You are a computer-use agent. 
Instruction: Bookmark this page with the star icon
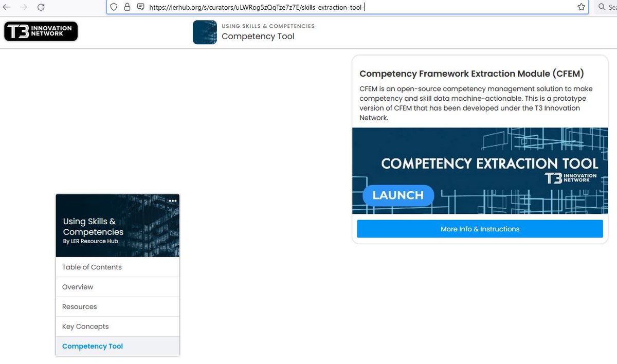581,7
